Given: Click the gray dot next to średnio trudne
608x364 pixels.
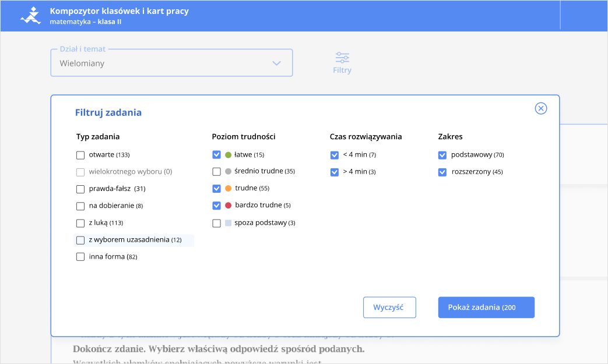Looking at the screenshot, I should click(x=228, y=171).
